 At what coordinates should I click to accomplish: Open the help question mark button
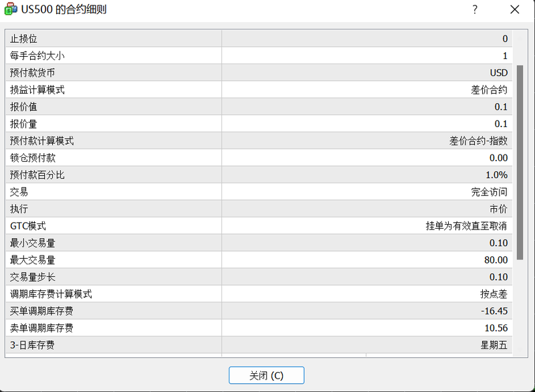pos(475,9)
